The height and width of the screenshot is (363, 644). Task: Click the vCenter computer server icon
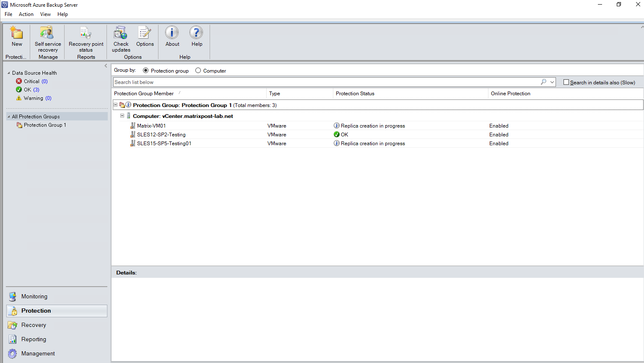pos(129,116)
